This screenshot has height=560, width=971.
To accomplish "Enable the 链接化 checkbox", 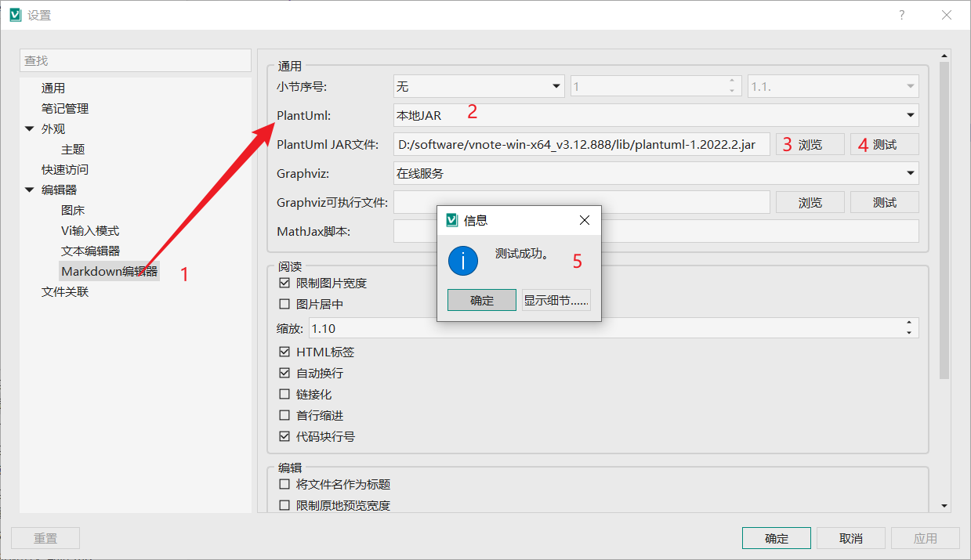I will pyautogui.click(x=285, y=394).
